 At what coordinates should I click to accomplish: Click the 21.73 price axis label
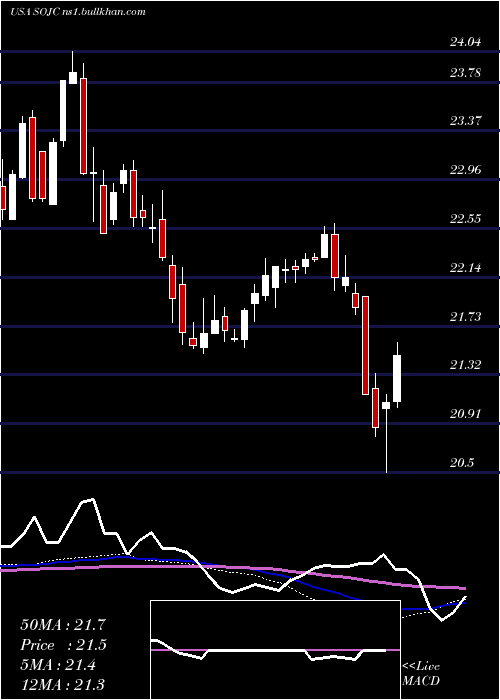tap(465, 317)
